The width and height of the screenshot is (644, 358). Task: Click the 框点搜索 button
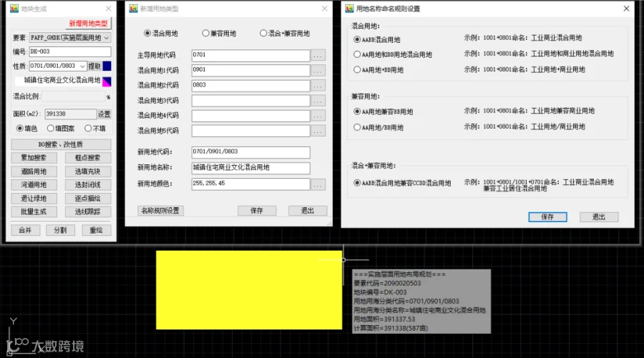coord(87,158)
